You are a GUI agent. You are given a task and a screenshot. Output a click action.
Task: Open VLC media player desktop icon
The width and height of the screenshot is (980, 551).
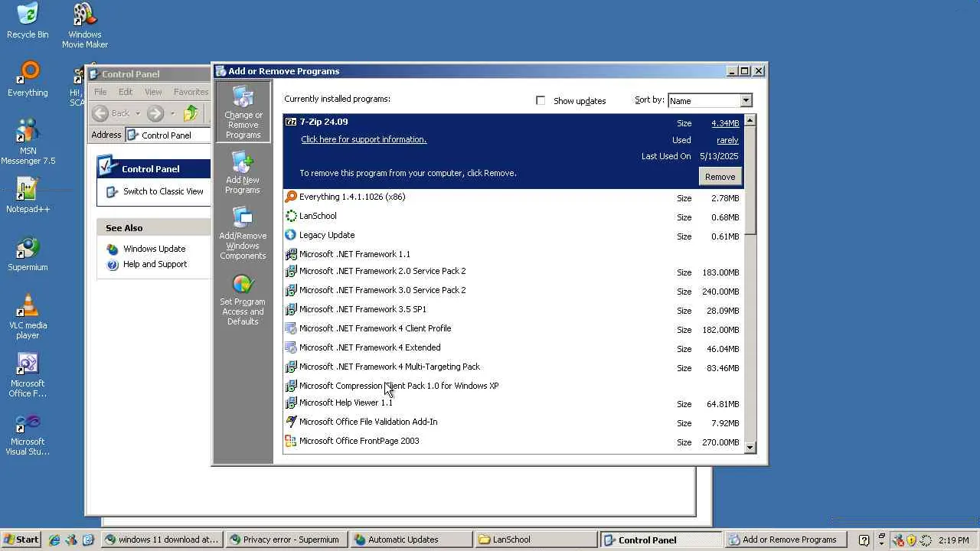(28, 317)
